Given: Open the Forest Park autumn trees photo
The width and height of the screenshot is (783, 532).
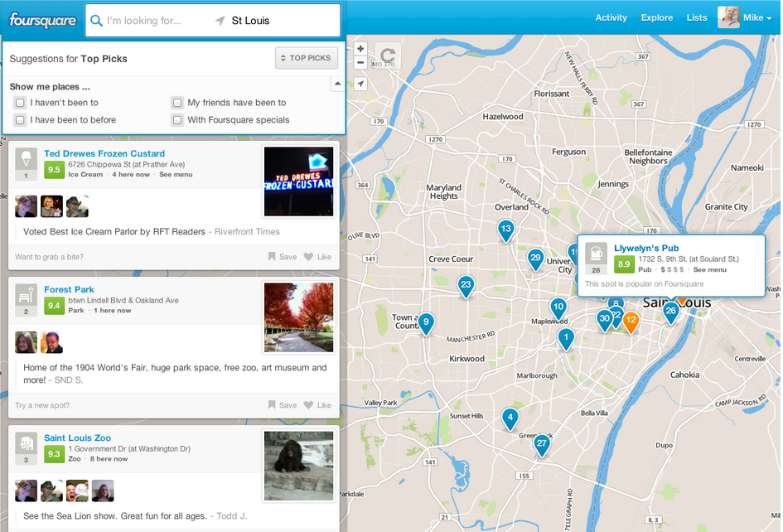Looking at the screenshot, I should [x=298, y=317].
